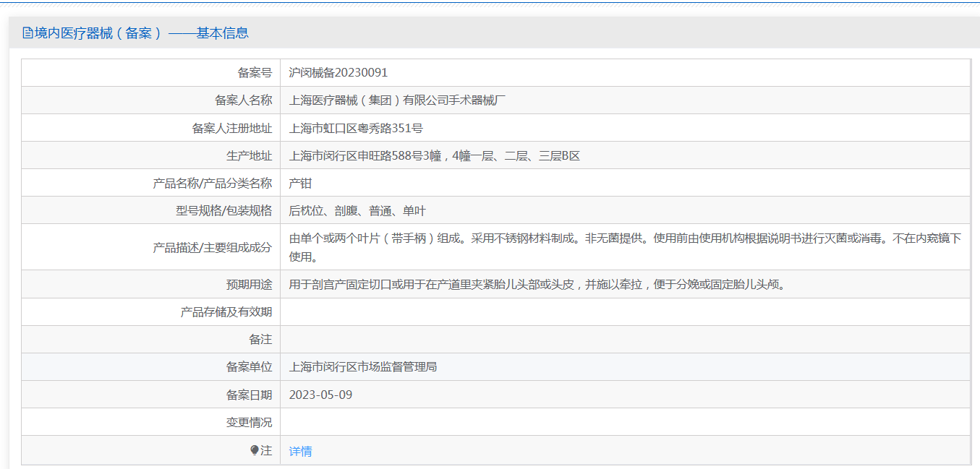980x469 pixels.
Task: Click the 备案人名称 label
Action: pyautogui.click(x=243, y=100)
